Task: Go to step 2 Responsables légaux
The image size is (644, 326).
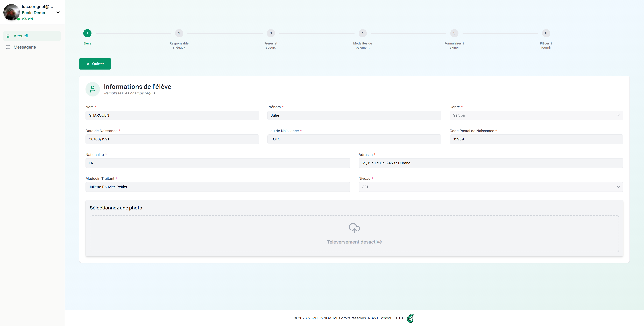Action: point(179,33)
